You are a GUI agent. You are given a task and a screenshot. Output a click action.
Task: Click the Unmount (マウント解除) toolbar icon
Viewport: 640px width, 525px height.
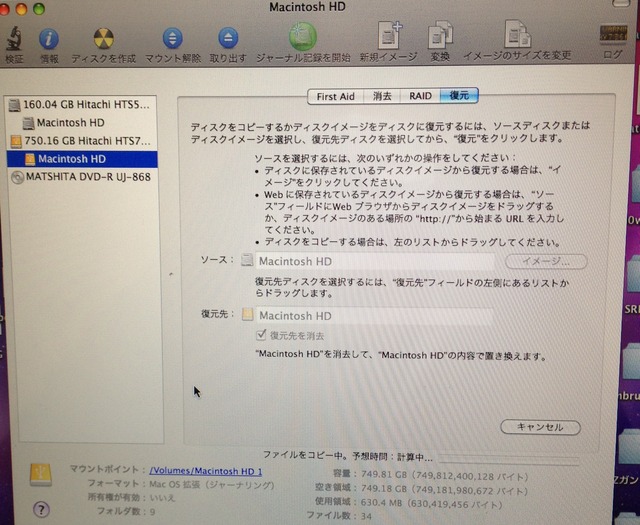(x=173, y=38)
